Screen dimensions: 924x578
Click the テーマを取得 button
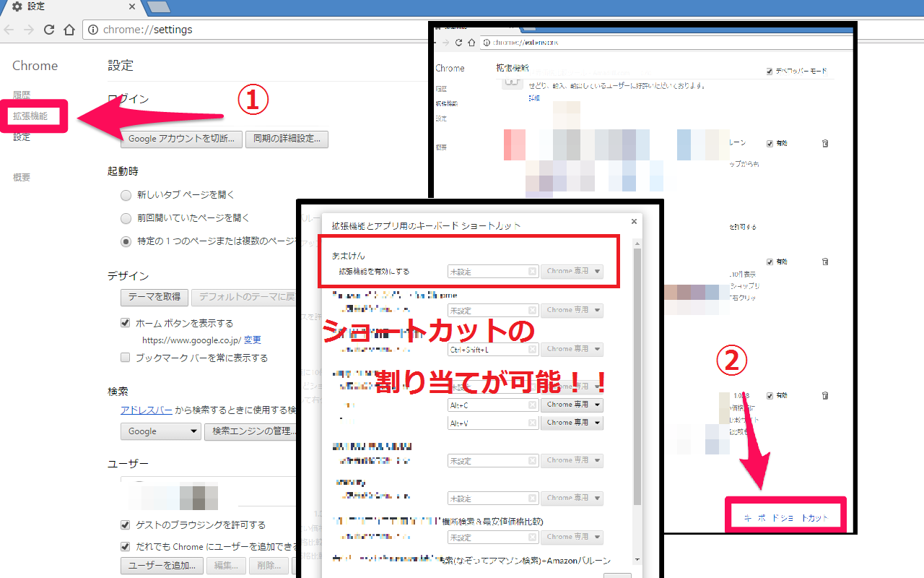(154, 297)
